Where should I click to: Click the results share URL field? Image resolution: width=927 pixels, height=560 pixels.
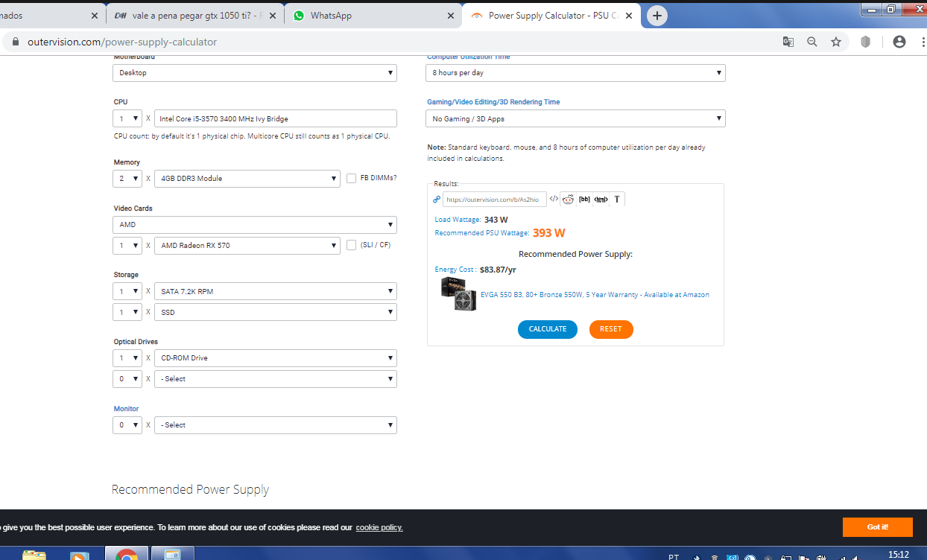tap(495, 199)
